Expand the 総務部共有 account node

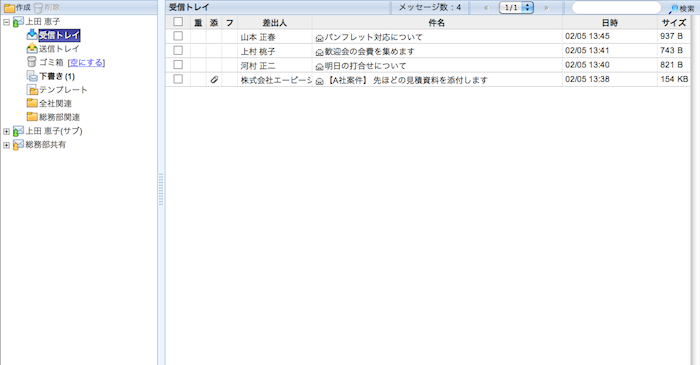6,145
